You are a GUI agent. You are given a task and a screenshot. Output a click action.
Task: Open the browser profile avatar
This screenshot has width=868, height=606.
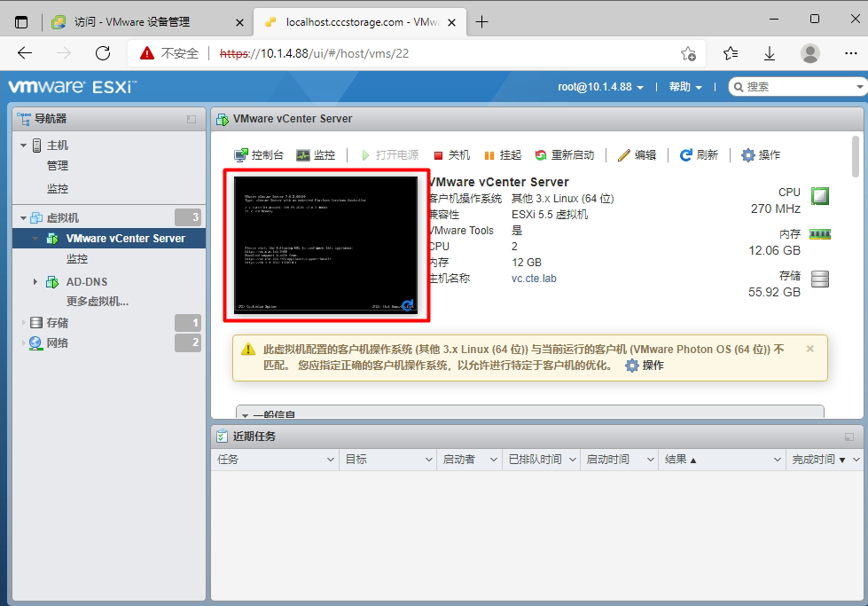point(809,53)
